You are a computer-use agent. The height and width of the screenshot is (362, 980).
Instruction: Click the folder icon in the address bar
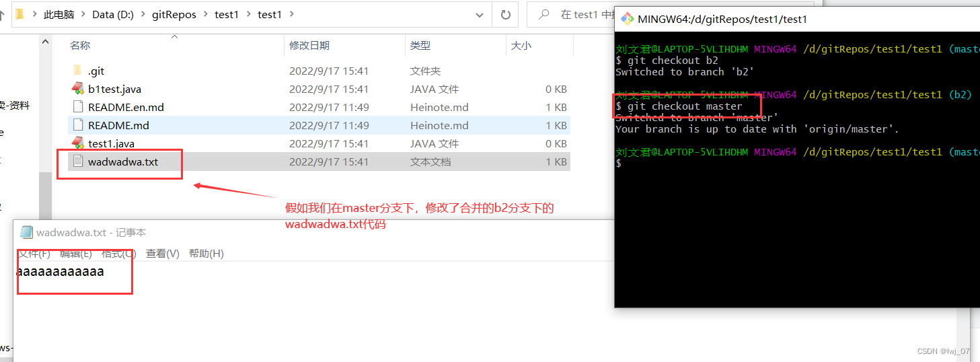click(x=20, y=14)
